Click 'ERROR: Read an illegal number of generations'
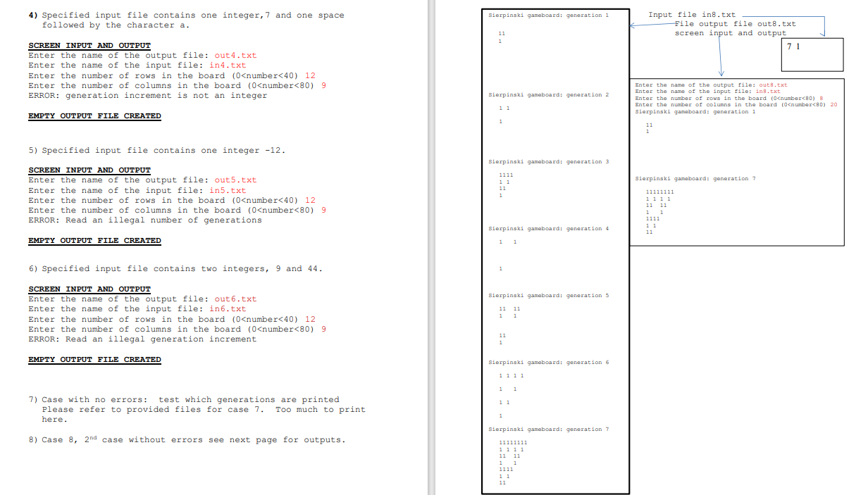Image resolution: width=868 pixels, height=495 pixels. 145,220
